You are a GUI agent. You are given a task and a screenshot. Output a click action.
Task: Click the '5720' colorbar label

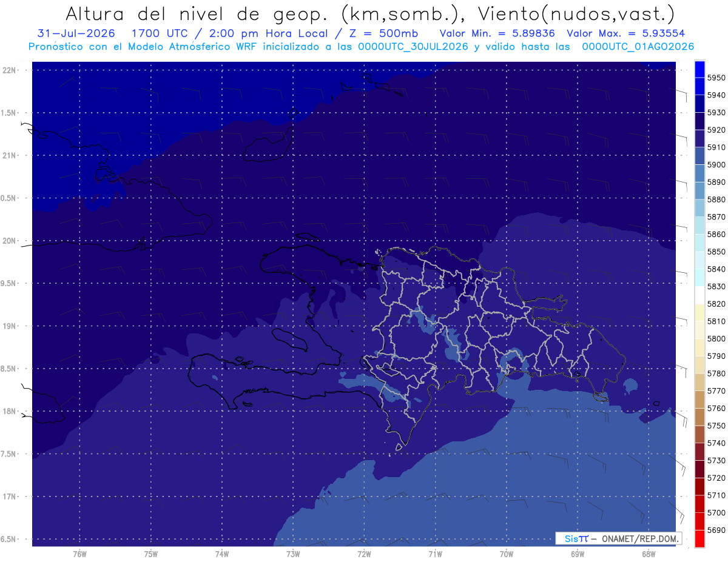point(716,478)
